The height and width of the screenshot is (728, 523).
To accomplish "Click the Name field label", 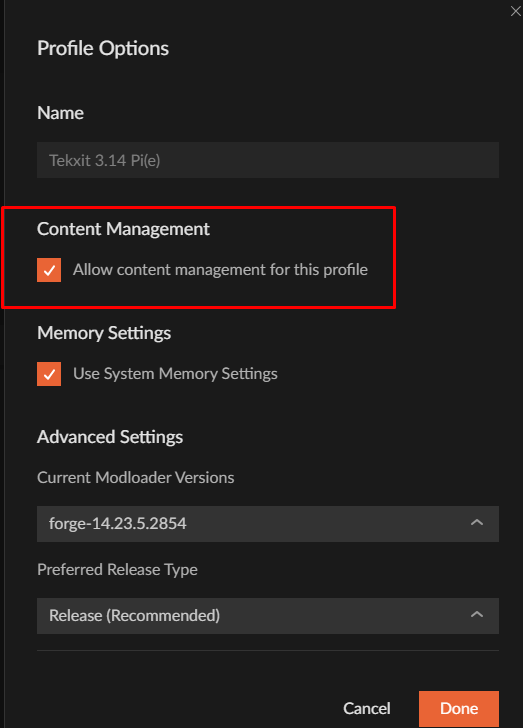I will point(60,113).
